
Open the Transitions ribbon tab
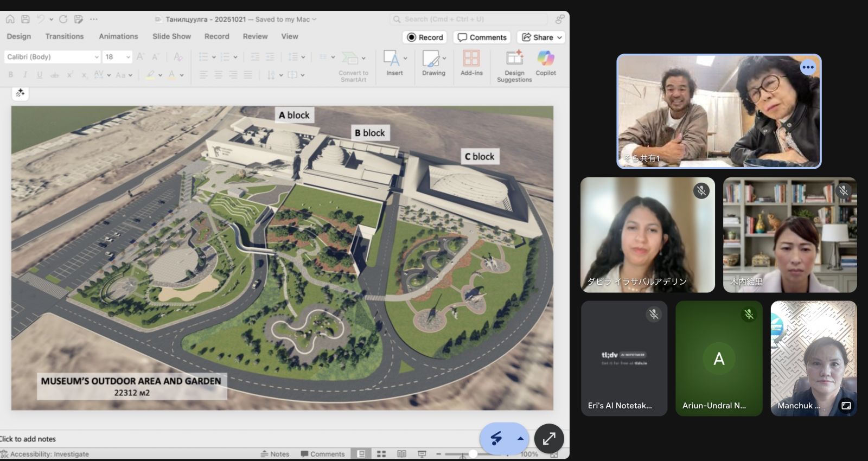tap(65, 36)
